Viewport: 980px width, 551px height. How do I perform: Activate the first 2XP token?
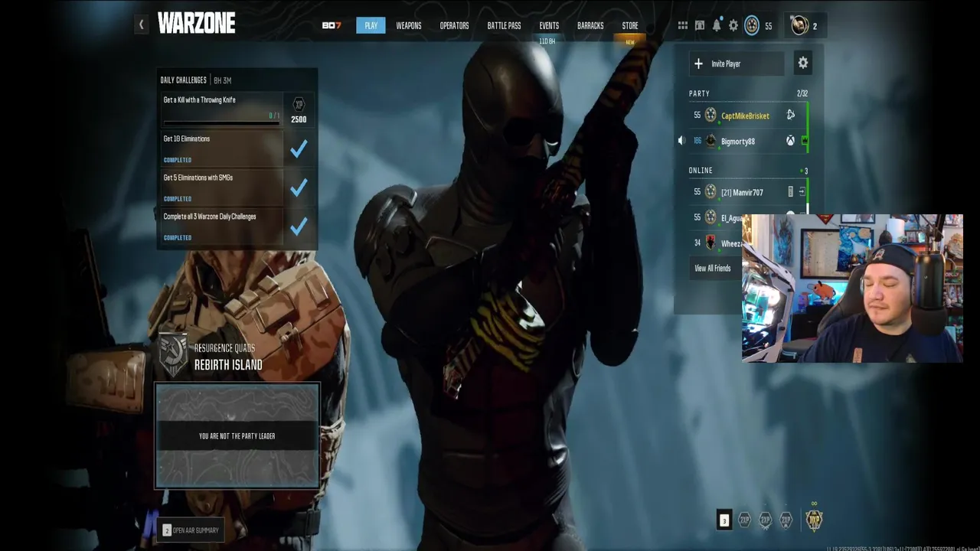pyautogui.click(x=744, y=520)
